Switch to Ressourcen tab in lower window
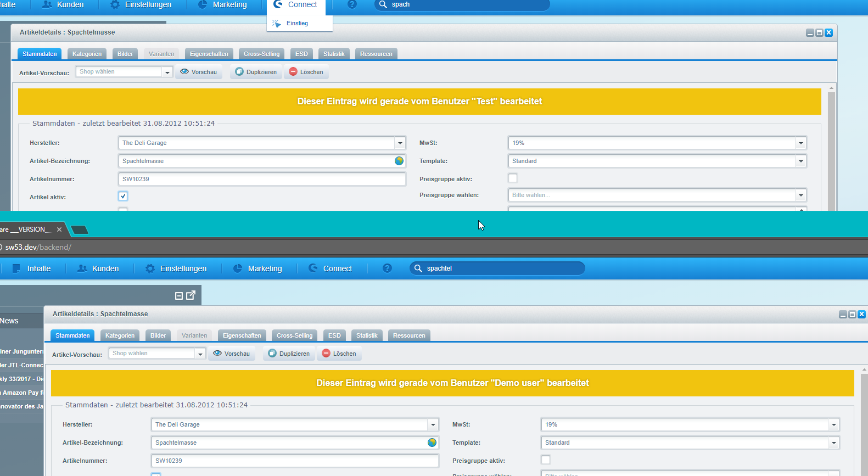The height and width of the screenshot is (476, 868). tap(409, 335)
